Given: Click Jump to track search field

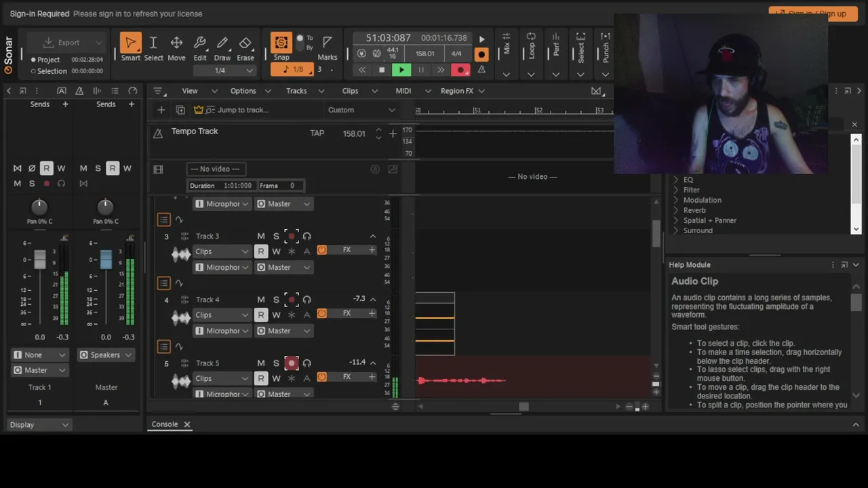Looking at the screenshot, I should coord(243,110).
